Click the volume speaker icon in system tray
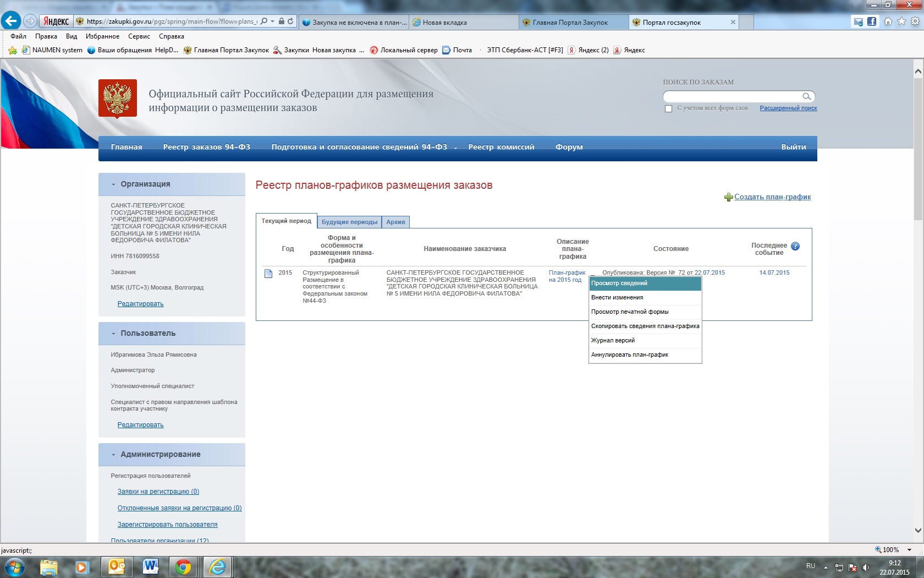This screenshot has width=924, height=578. coord(866,568)
